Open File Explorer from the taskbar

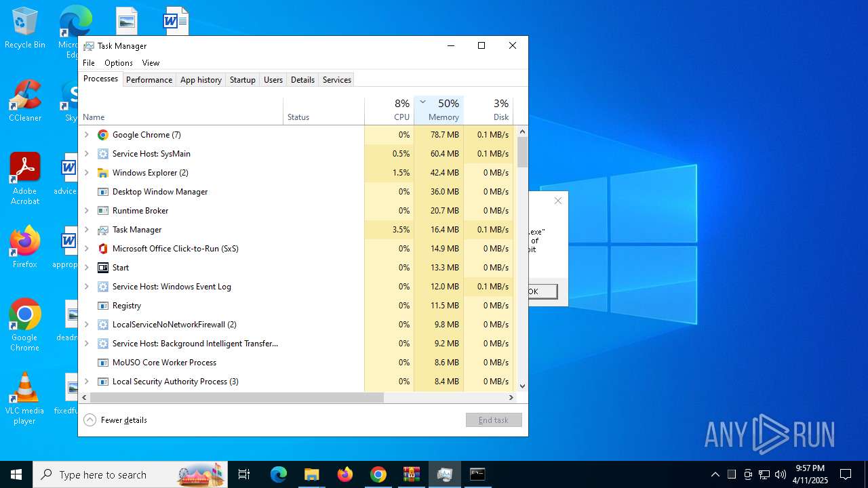point(311,474)
